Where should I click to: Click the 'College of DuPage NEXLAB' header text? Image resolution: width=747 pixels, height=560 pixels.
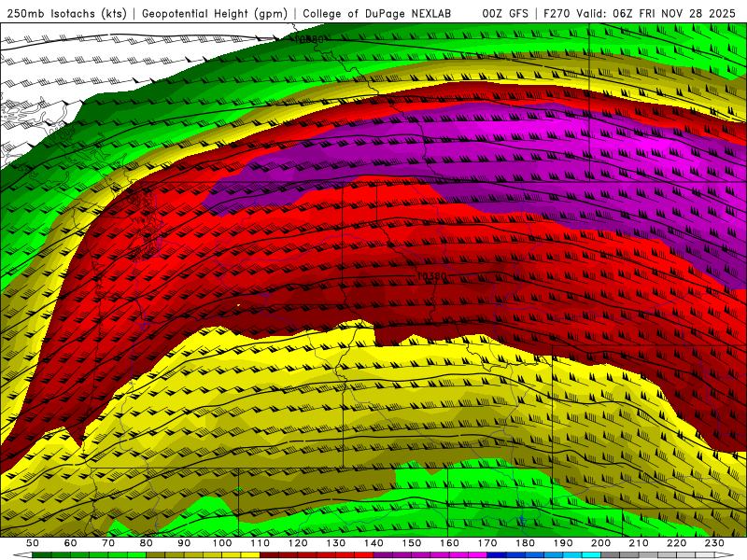(x=376, y=13)
